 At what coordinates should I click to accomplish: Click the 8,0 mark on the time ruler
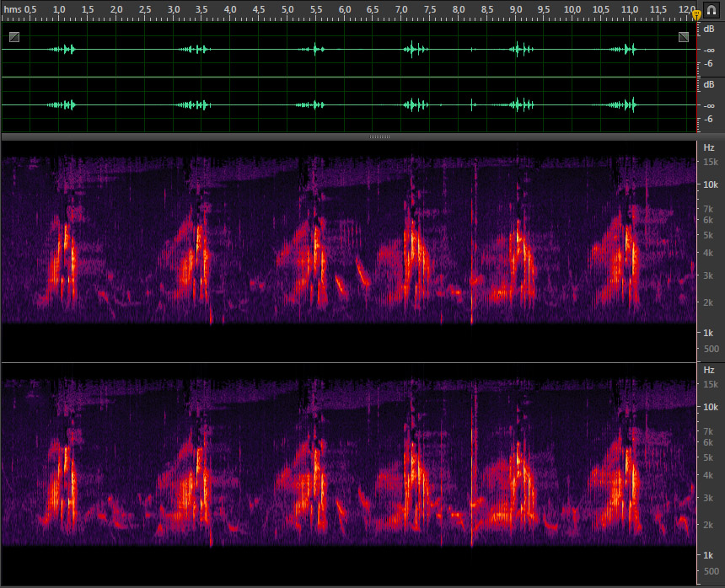click(x=459, y=9)
